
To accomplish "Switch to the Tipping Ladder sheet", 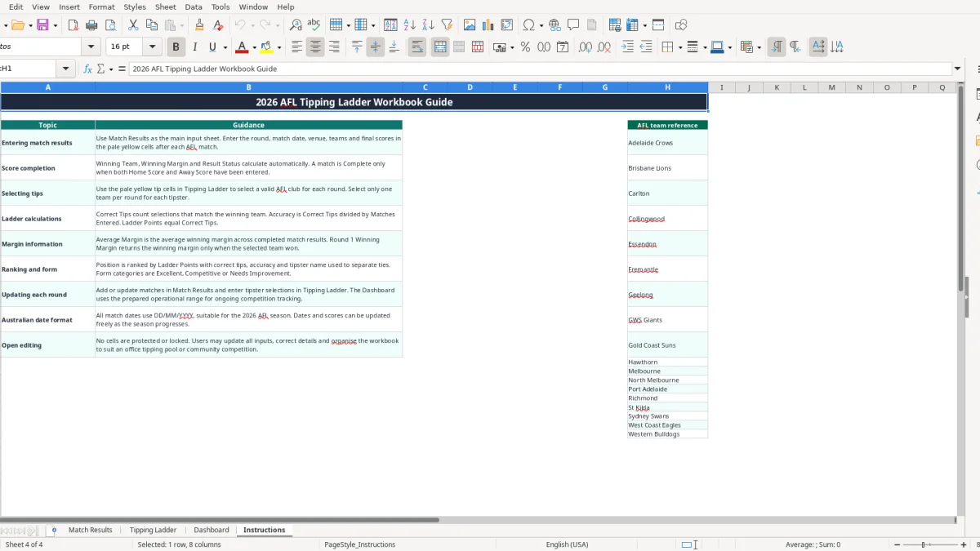I will pyautogui.click(x=153, y=530).
